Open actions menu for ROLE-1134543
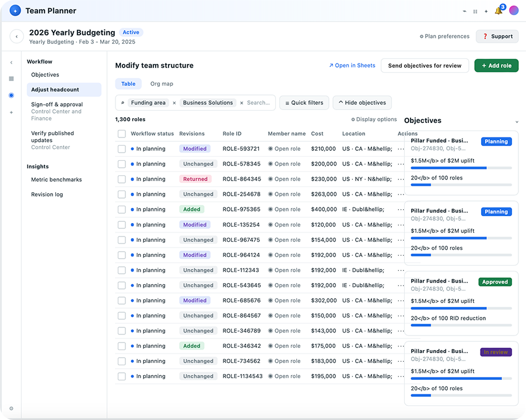The width and height of the screenshot is (526, 420). (401, 376)
